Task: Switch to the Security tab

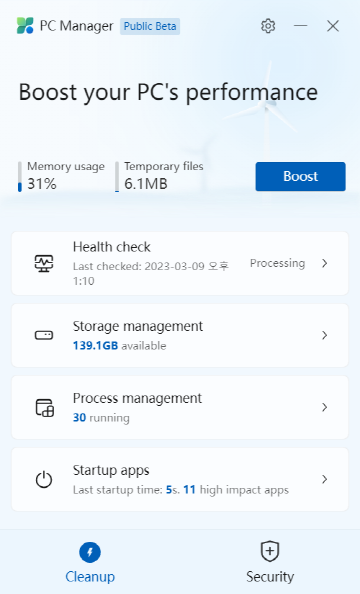Action: [270, 562]
